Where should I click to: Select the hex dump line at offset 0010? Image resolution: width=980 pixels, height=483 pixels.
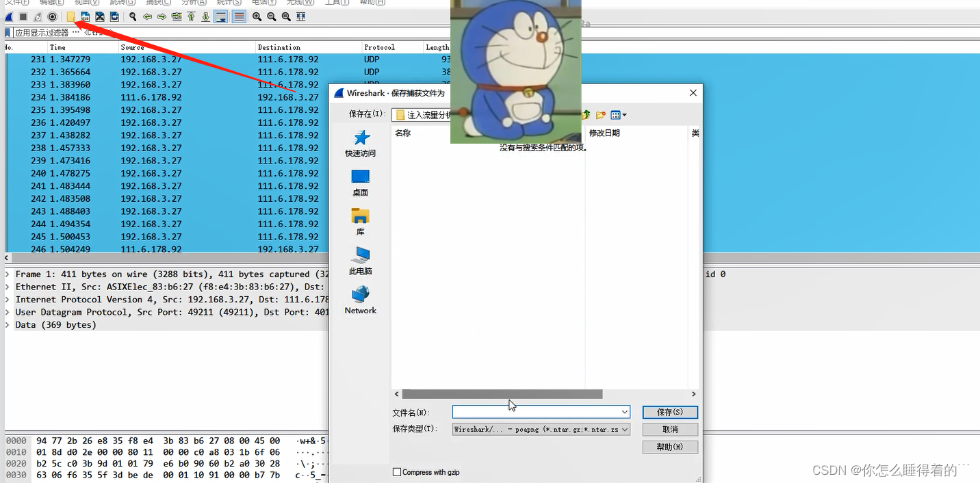click(166, 452)
